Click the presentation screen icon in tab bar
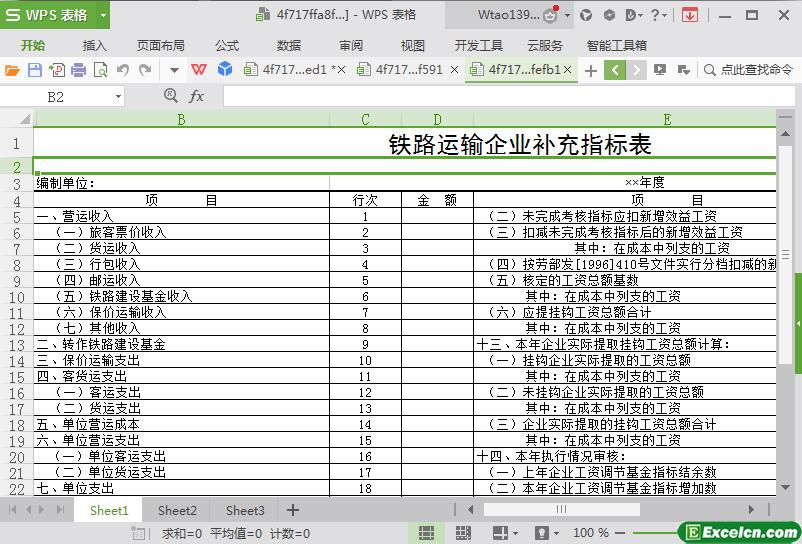802x544 pixels. pos(660,70)
